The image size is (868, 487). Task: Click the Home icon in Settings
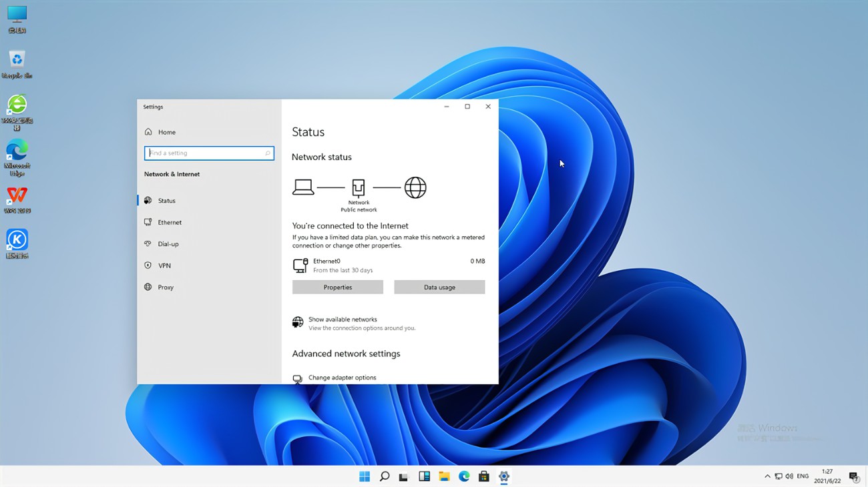(x=149, y=132)
